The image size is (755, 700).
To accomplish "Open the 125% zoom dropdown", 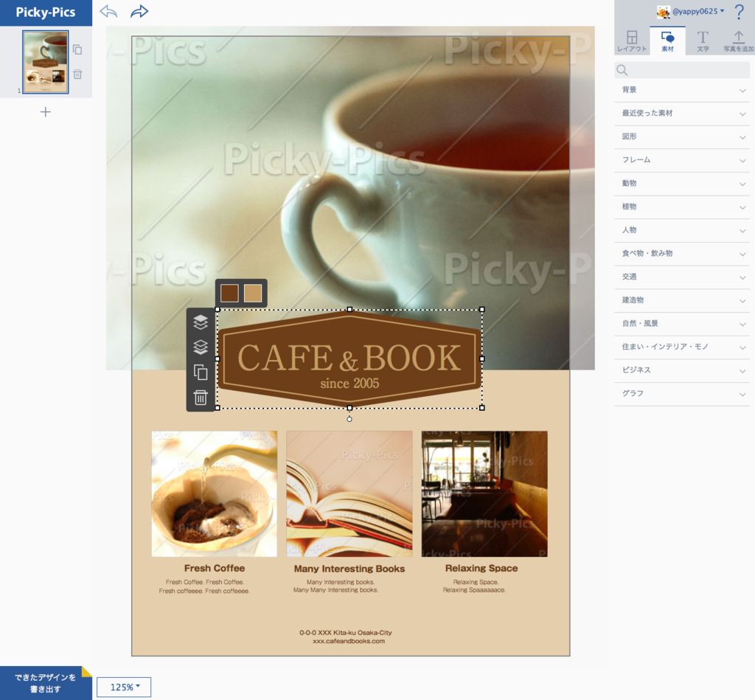I will click(x=124, y=687).
